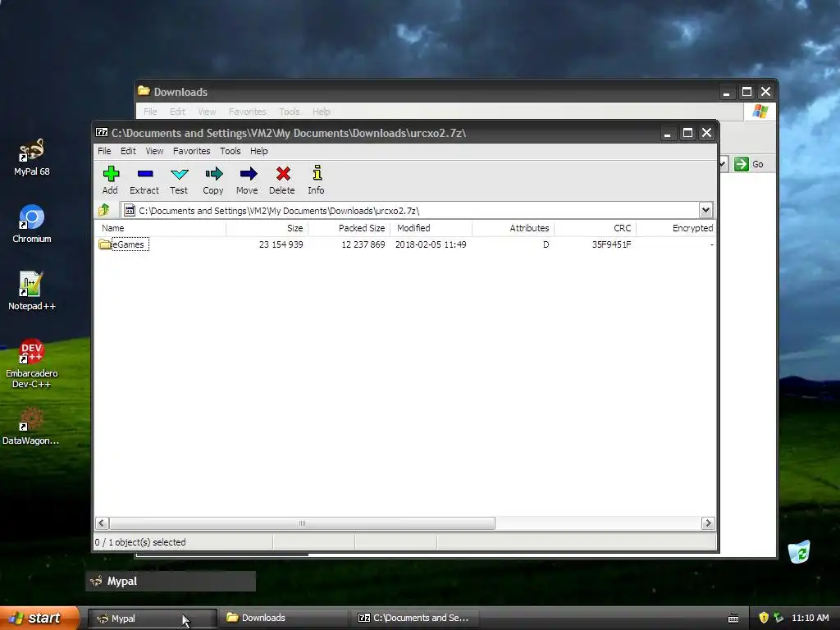Click the Windows flag logo in the Downloads window
The width and height of the screenshot is (840, 630).
760,112
